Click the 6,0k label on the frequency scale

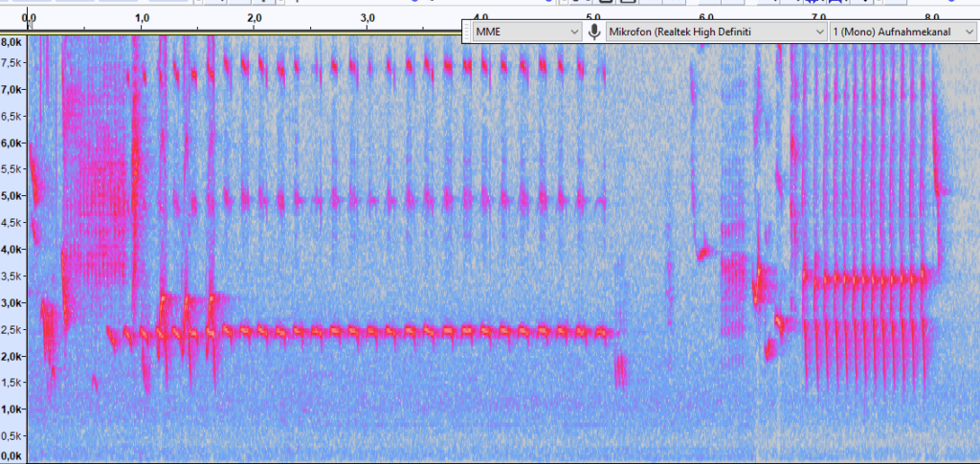click(12, 143)
